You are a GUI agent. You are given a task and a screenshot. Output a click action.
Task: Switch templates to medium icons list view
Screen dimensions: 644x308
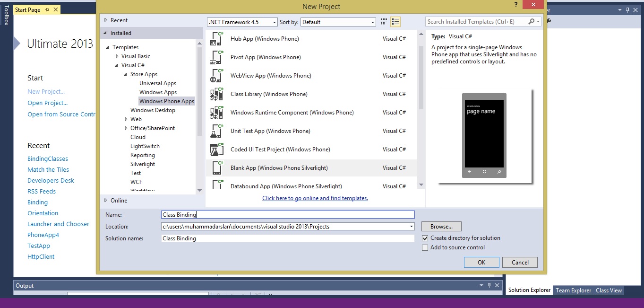395,22
